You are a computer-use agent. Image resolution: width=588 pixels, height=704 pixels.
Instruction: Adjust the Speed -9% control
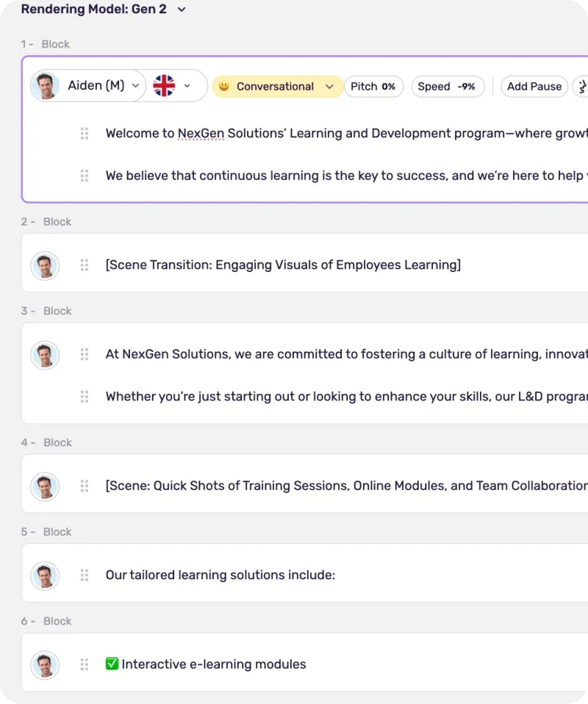pos(446,87)
